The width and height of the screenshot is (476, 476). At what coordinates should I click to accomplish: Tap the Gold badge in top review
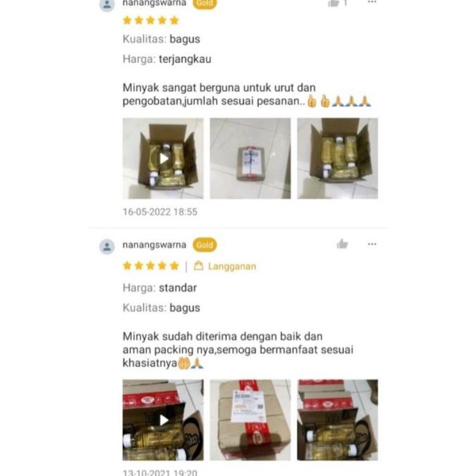(204, 3)
